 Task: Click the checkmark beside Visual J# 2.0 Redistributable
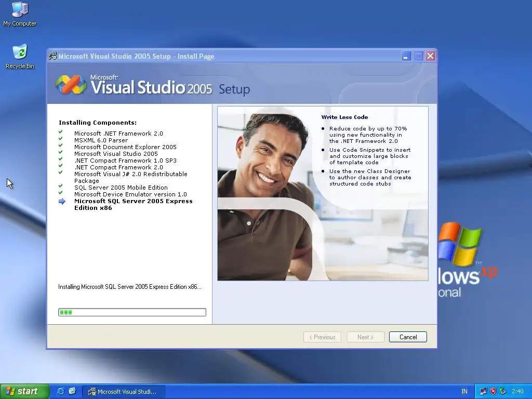(x=60, y=172)
